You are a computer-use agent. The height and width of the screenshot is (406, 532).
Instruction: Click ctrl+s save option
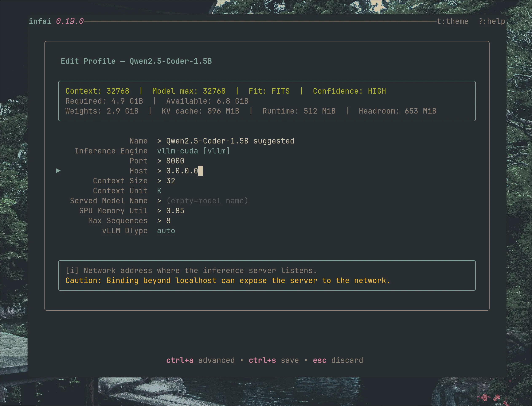274,360
